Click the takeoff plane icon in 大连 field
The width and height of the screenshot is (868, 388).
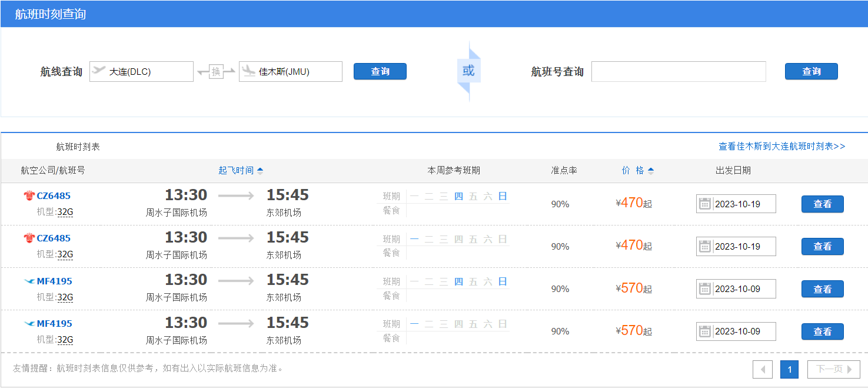point(99,71)
